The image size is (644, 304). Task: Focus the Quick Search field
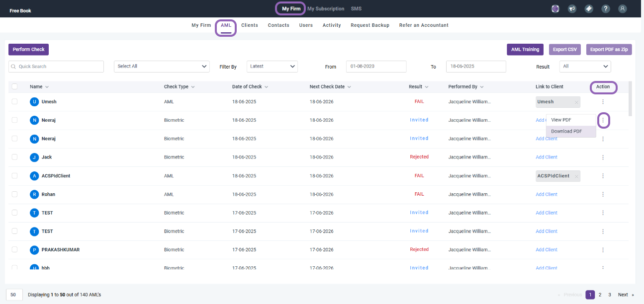tap(56, 67)
